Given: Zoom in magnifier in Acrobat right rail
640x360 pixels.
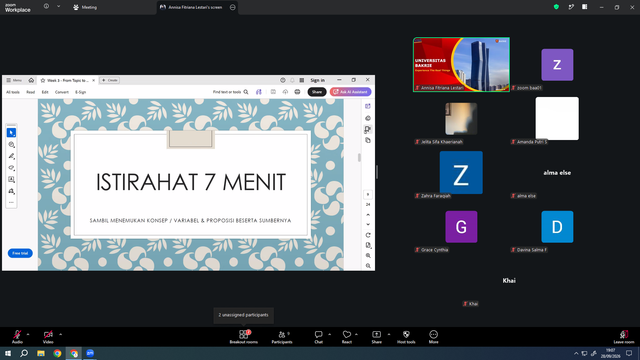Looking at the screenshot, I should tap(368, 256).
